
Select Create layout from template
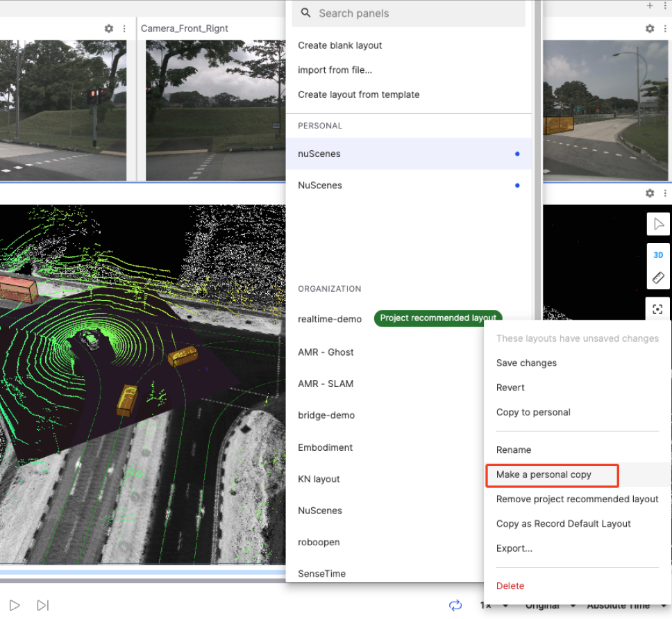click(359, 94)
